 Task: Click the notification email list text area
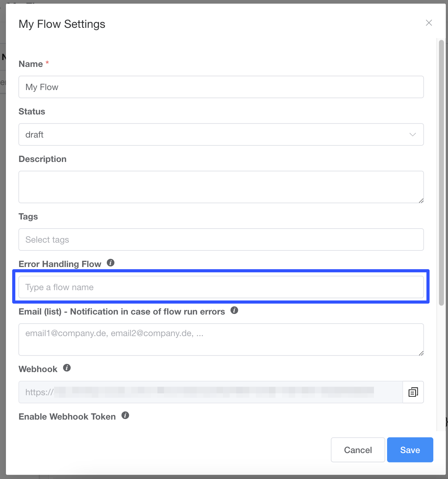tap(221, 339)
